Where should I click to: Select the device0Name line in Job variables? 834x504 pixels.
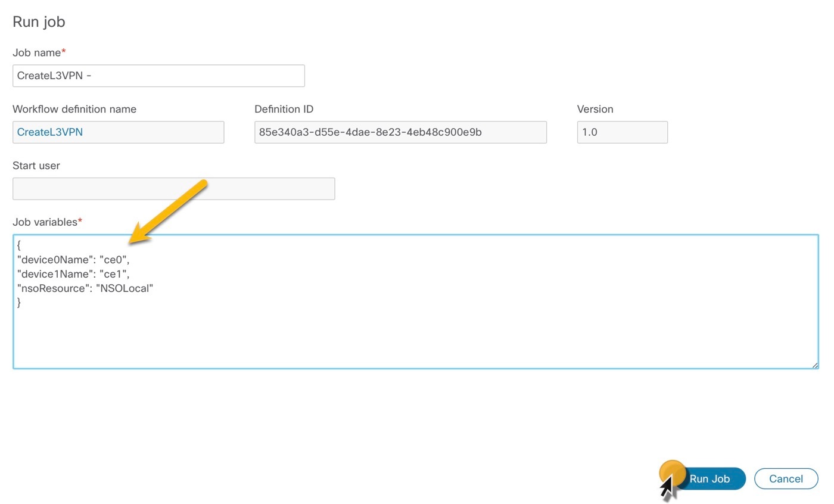(73, 259)
